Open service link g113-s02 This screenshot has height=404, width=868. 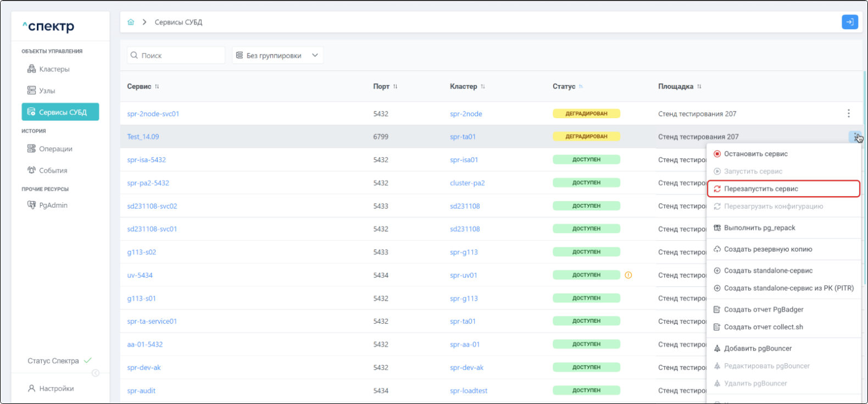tap(142, 252)
